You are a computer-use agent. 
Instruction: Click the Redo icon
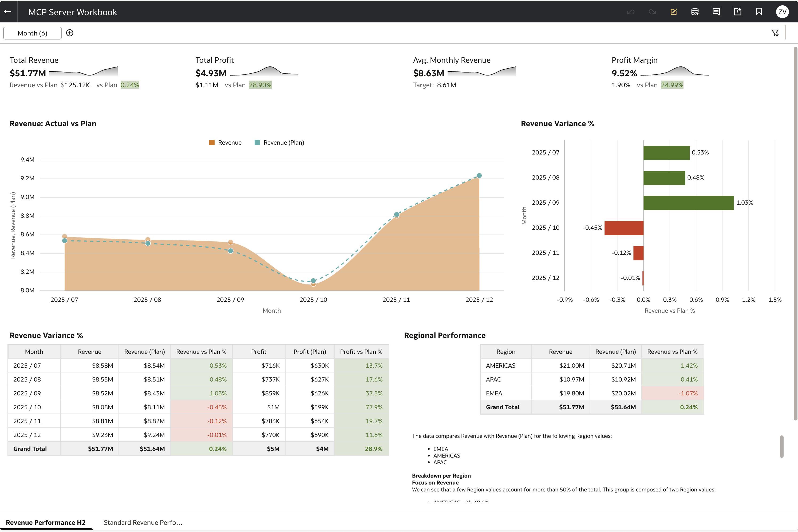click(x=652, y=11)
